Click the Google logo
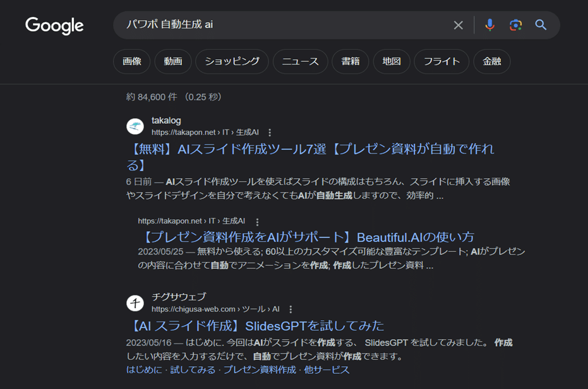The width and height of the screenshot is (588, 389). click(54, 25)
